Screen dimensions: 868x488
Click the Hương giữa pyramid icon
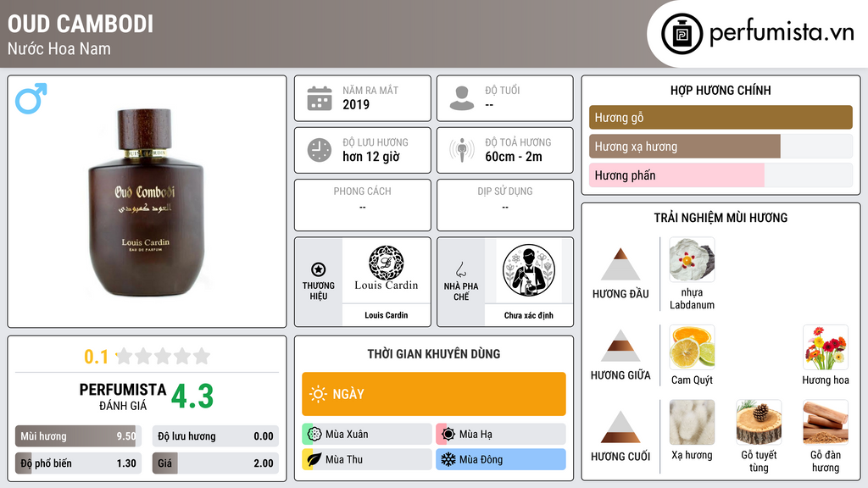[620, 346]
